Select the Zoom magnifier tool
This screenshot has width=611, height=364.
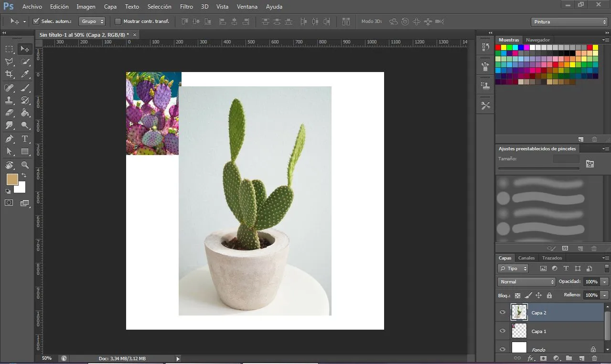tap(25, 165)
